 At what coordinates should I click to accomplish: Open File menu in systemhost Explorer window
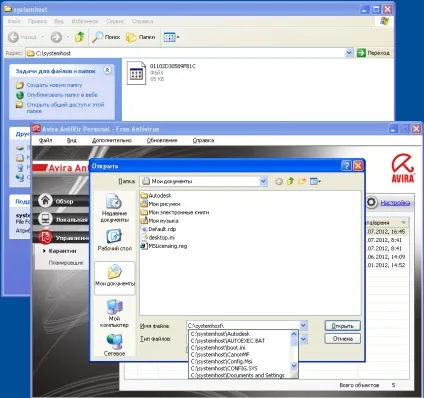point(14,21)
